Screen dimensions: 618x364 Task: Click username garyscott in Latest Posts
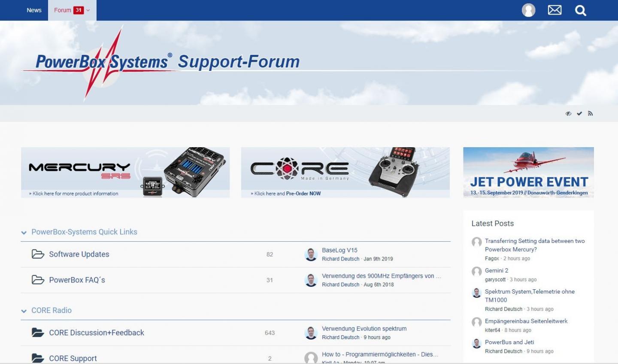click(x=495, y=279)
